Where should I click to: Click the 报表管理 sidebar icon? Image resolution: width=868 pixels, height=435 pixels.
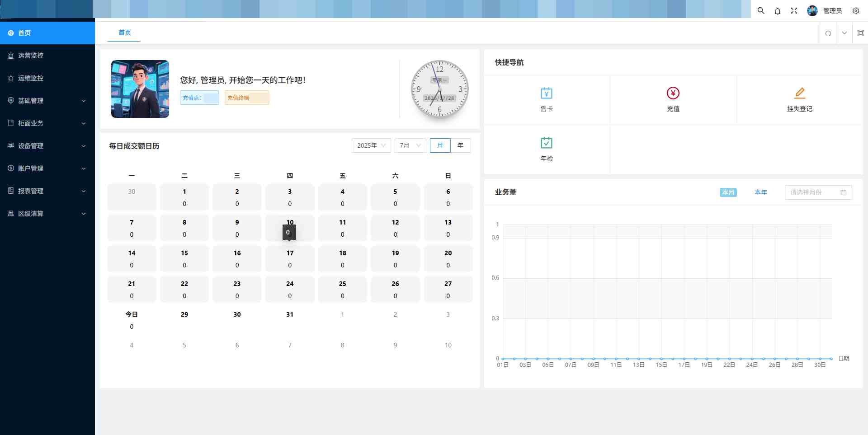coord(11,191)
